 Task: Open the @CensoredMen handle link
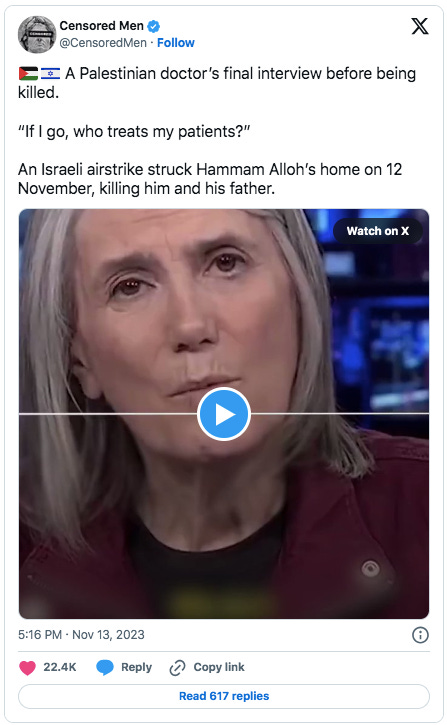103,43
